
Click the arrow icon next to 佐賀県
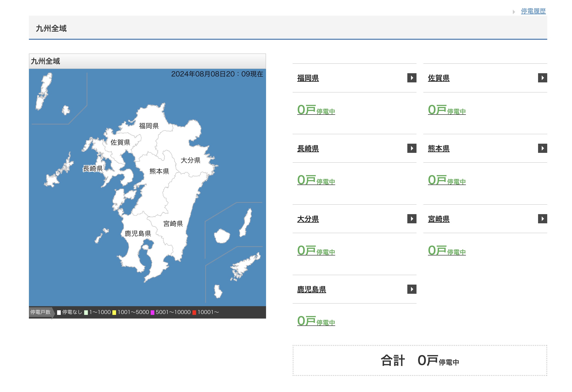click(x=542, y=78)
